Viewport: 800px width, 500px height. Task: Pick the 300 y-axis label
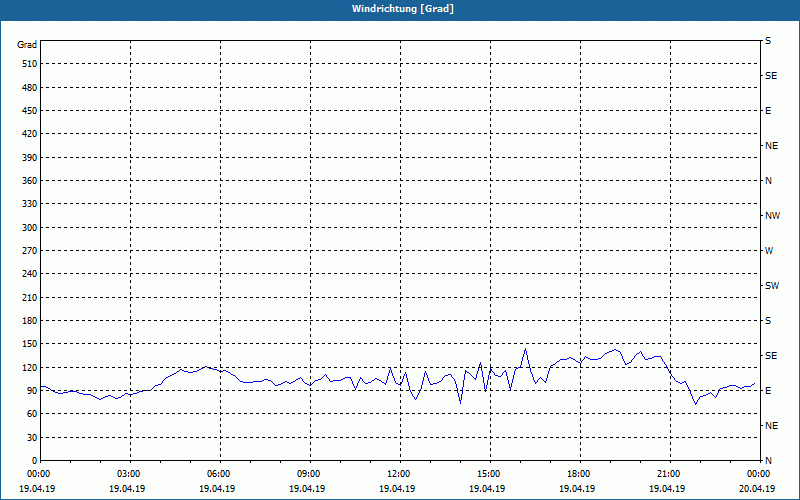click(30, 228)
